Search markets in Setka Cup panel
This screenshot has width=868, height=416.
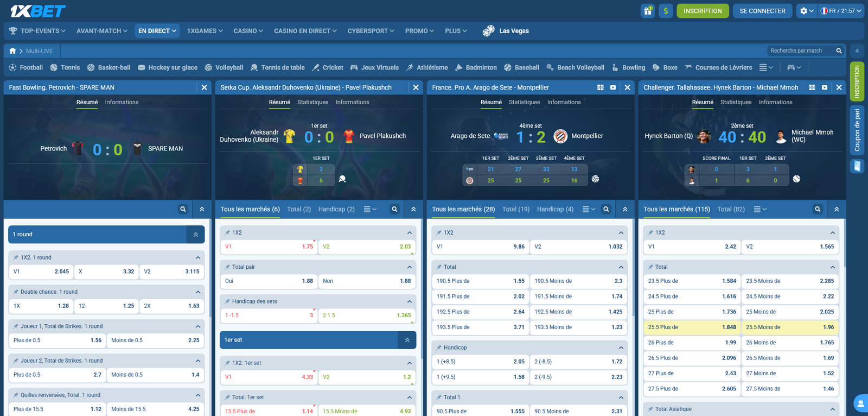pyautogui.click(x=394, y=209)
